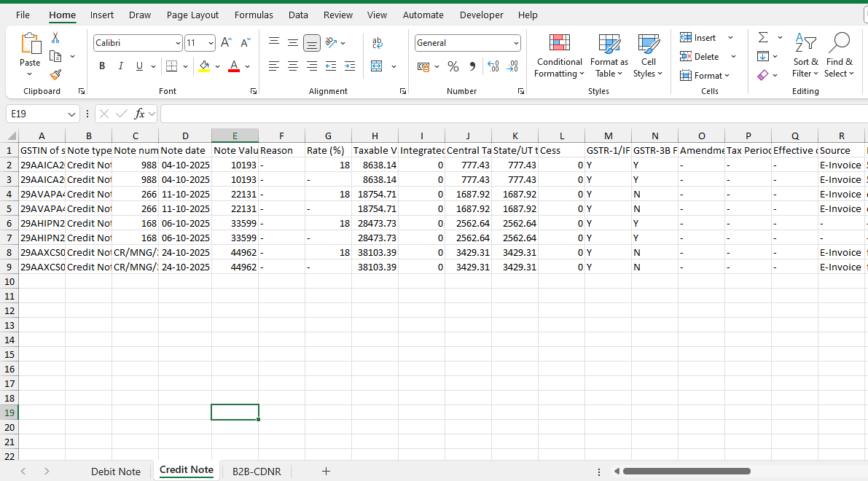This screenshot has width=868, height=481.
Task: Click the Format Painter brush icon
Action: 55,74
